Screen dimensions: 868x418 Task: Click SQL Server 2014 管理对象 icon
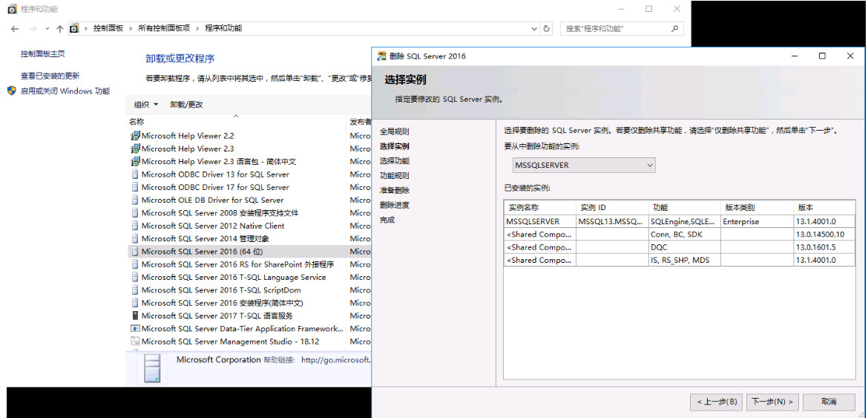tap(135, 238)
